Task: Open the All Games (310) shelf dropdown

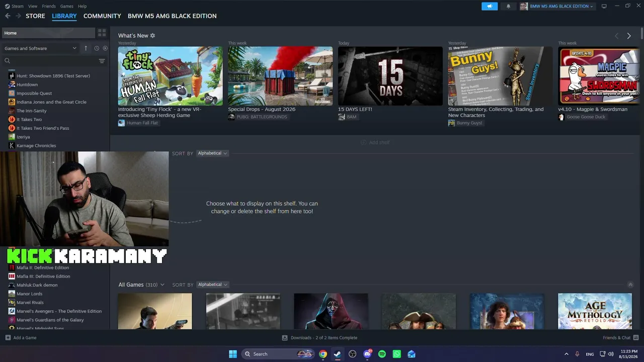Action: [x=141, y=285]
